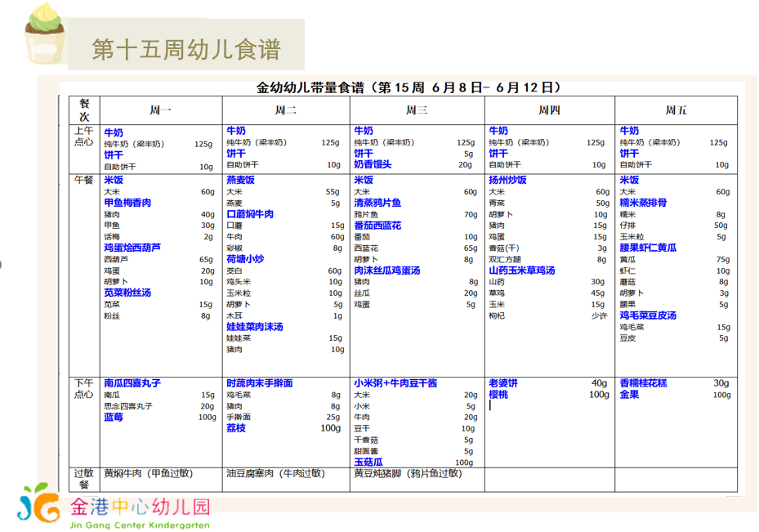Screen dimensions: 759x532
Task: Click the ingredient 仔排
Action: coord(627,226)
